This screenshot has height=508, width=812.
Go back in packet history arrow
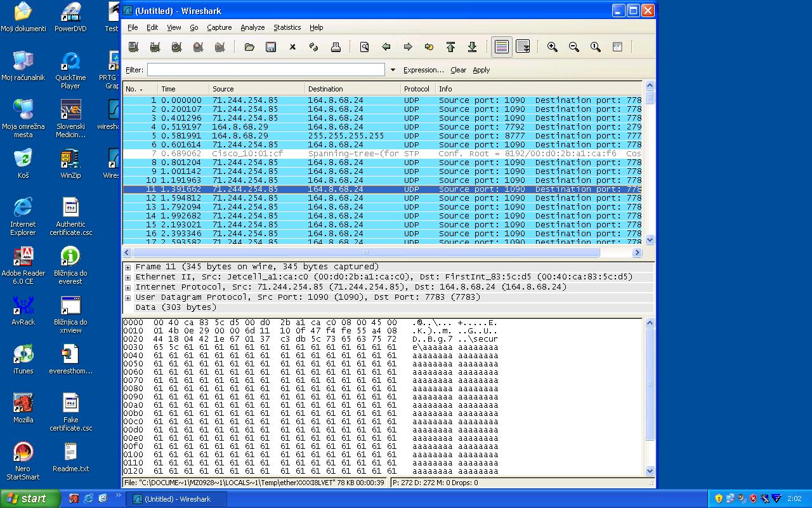(x=386, y=47)
